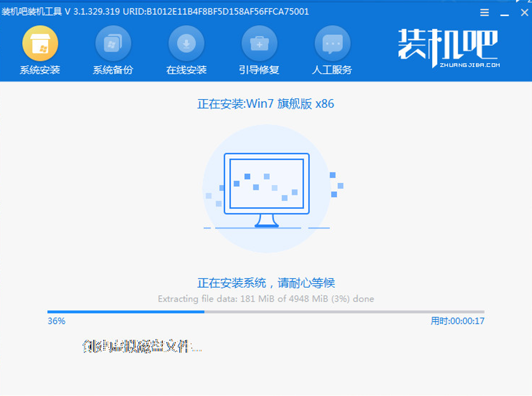
Task: Click the Extracting file data status line
Action: [x=265, y=299]
